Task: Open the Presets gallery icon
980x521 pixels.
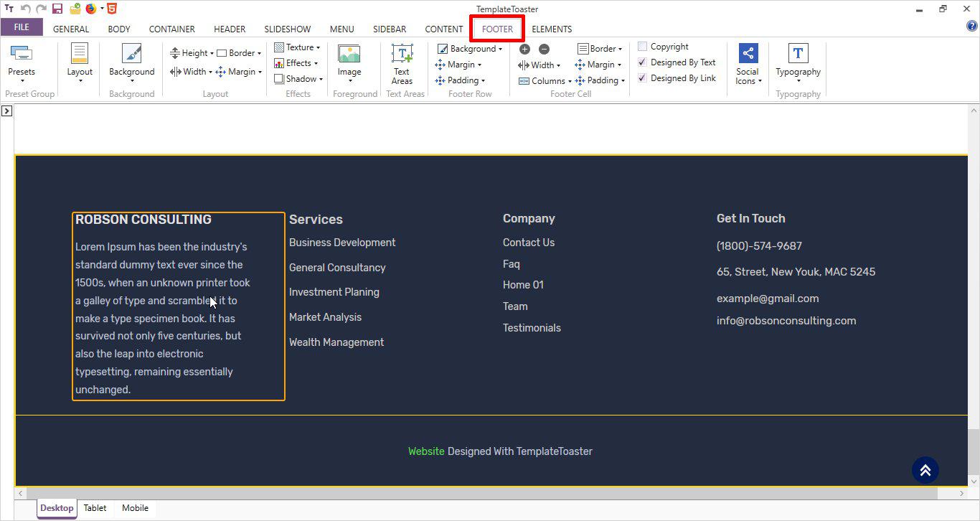Action: coord(22,55)
